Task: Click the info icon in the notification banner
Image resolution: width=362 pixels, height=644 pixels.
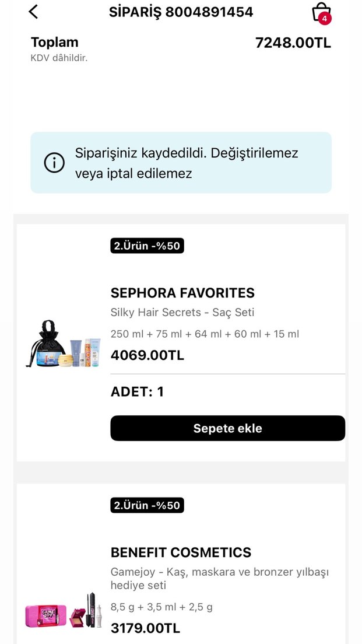Action: 54,162
